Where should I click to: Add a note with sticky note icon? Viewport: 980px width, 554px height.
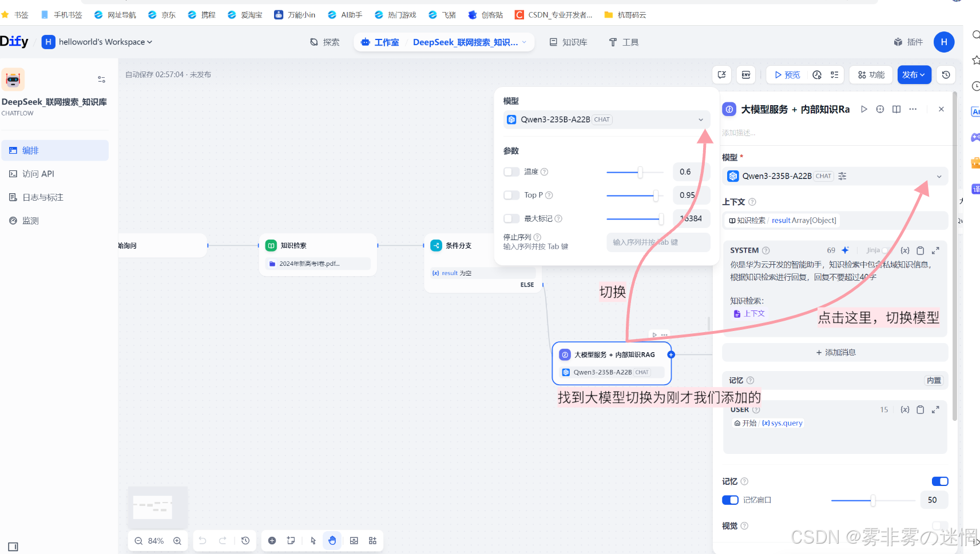tap(291, 541)
